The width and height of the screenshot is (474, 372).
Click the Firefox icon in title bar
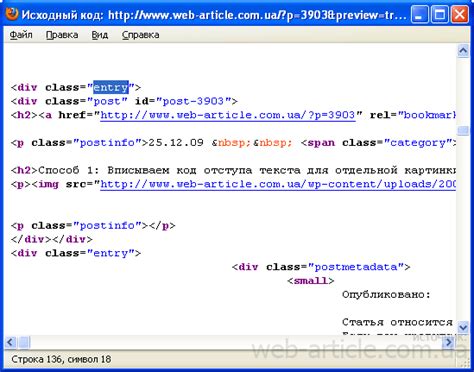(12, 14)
